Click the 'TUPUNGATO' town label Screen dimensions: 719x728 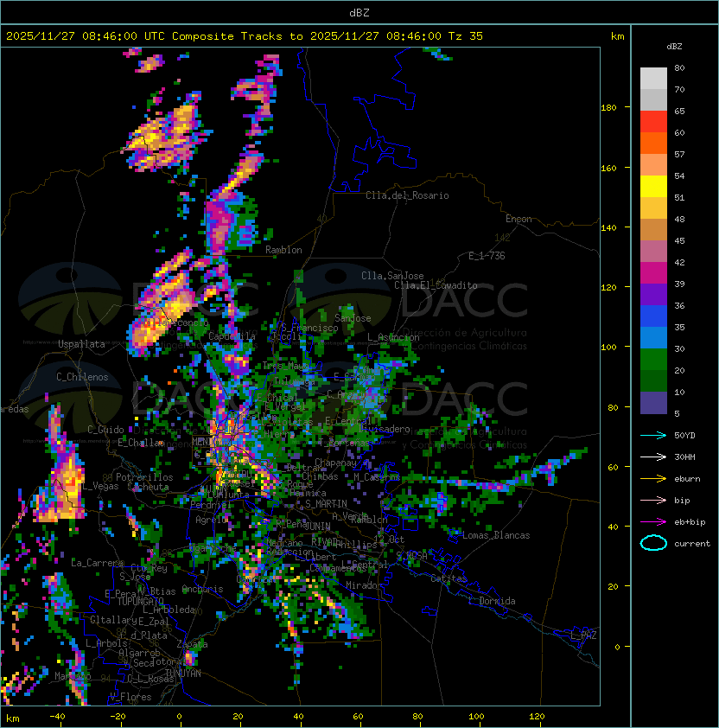140,602
